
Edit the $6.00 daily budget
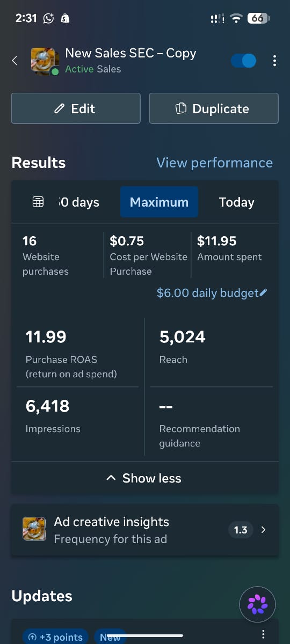(212, 293)
